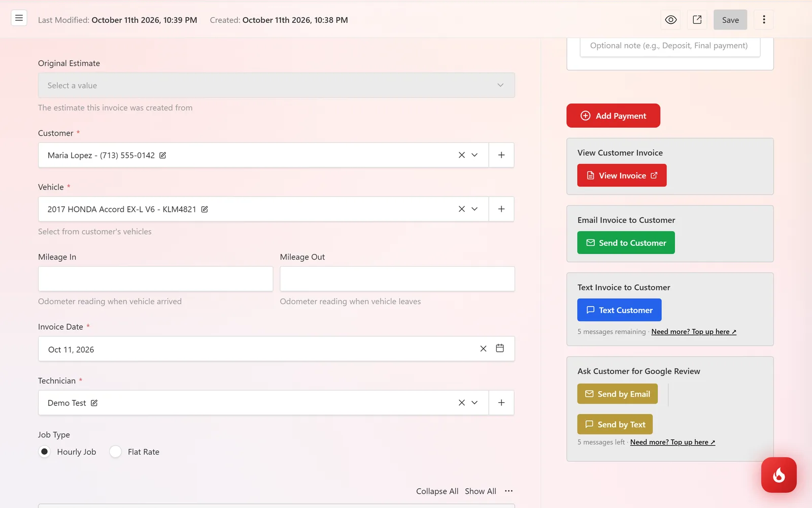Screen dimensions: 812x508
Task: Open the hamburger sidebar menu
Action: [19, 18]
